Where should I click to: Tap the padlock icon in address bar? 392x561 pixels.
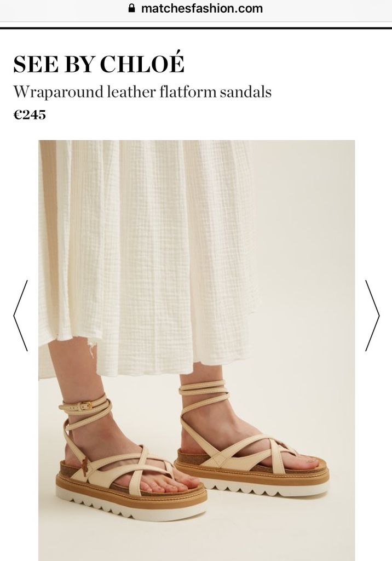coord(131,8)
